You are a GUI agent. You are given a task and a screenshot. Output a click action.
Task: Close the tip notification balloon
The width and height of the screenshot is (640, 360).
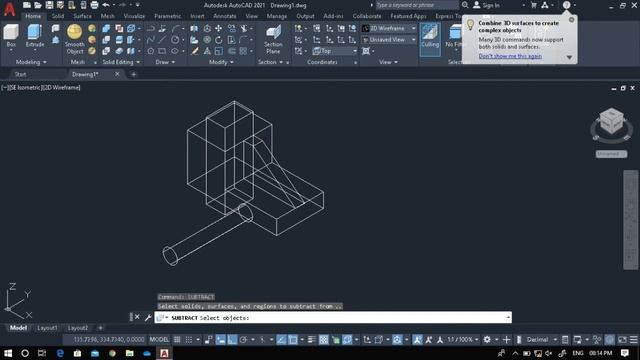[x=571, y=20]
